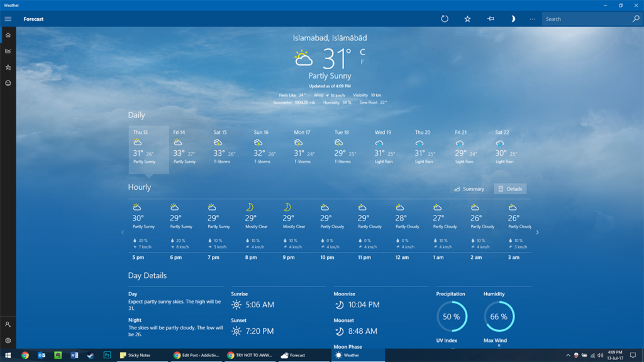Viewport: 644px width, 362px height.
Task: Refresh the weather data
Action: (445, 19)
